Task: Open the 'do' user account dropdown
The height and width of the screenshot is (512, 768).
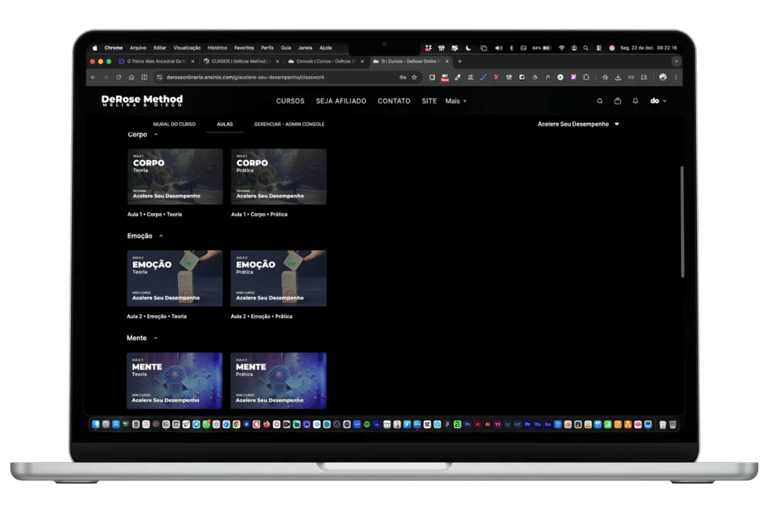Action: (658, 101)
